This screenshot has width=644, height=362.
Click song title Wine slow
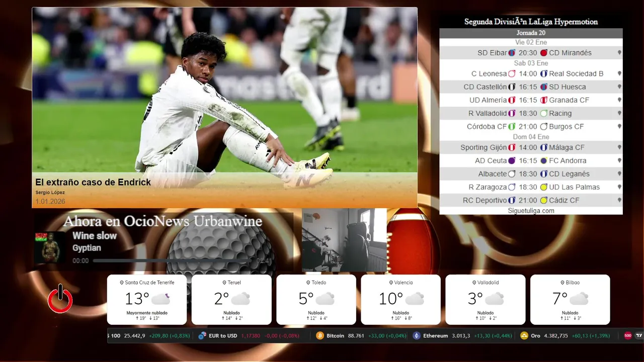coord(95,236)
